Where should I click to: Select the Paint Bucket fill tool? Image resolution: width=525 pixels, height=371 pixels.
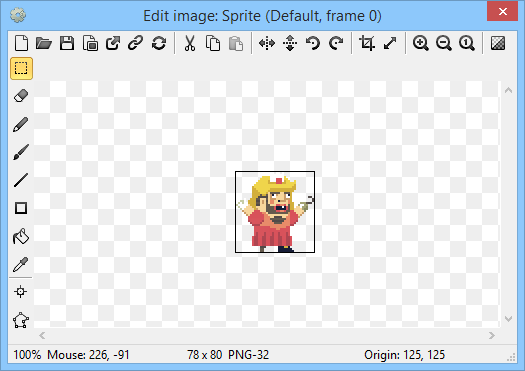point(21,236)
